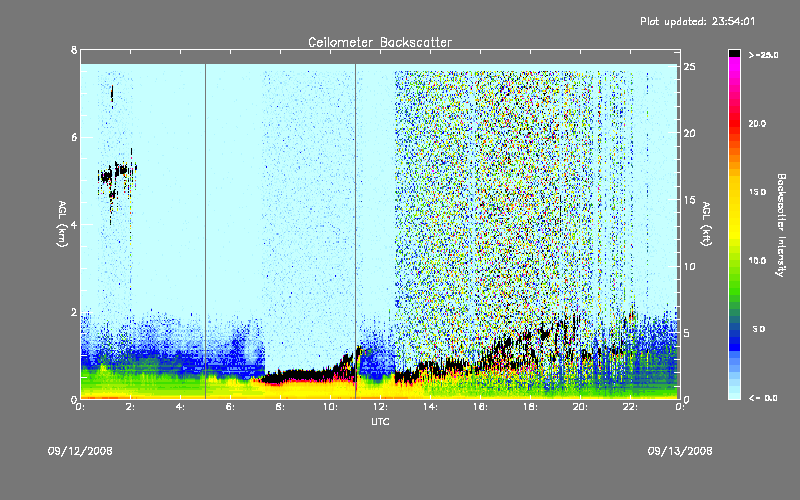Click the black cloud echo near 5 km at 1 UTC
Image resolution: width=800 pixels, height=500 pixels.
(106, 177)
